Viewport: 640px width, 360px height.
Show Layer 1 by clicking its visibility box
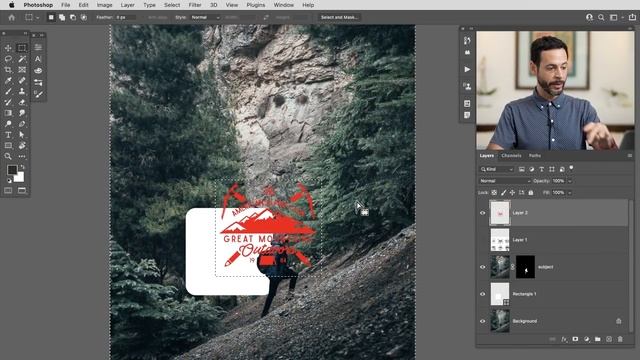point(482,240)
